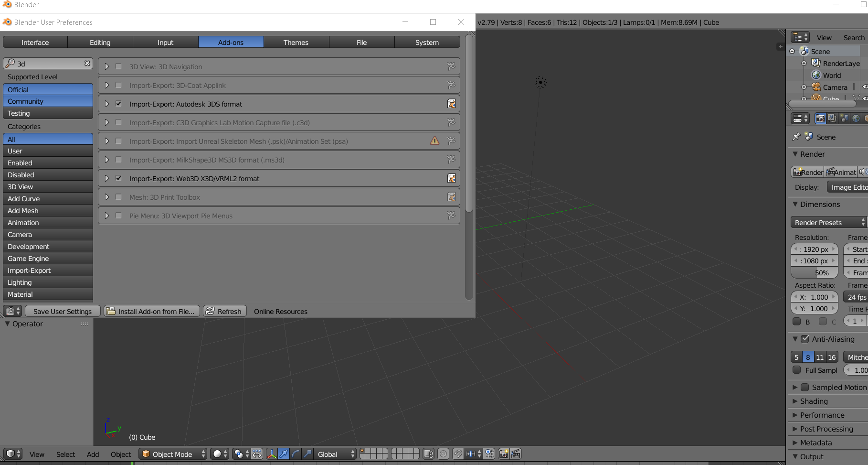868x465 pixels.
Task: Select the Render tab camera icon in Properties
Action: 820,118
